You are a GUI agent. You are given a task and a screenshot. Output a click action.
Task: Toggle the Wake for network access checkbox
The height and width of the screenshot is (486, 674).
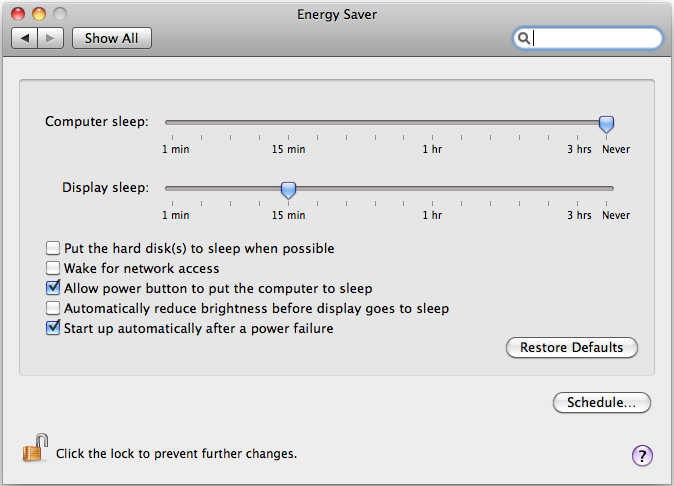pos(53,268)
